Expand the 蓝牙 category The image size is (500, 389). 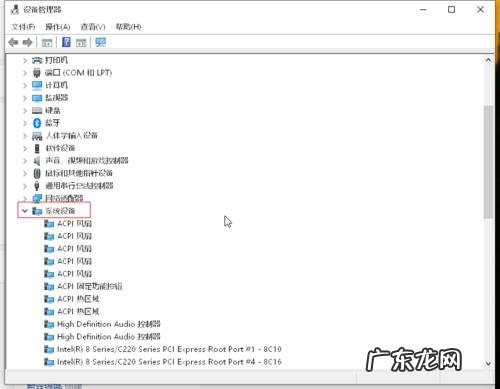pyautogui.click(x=25, y=123)
